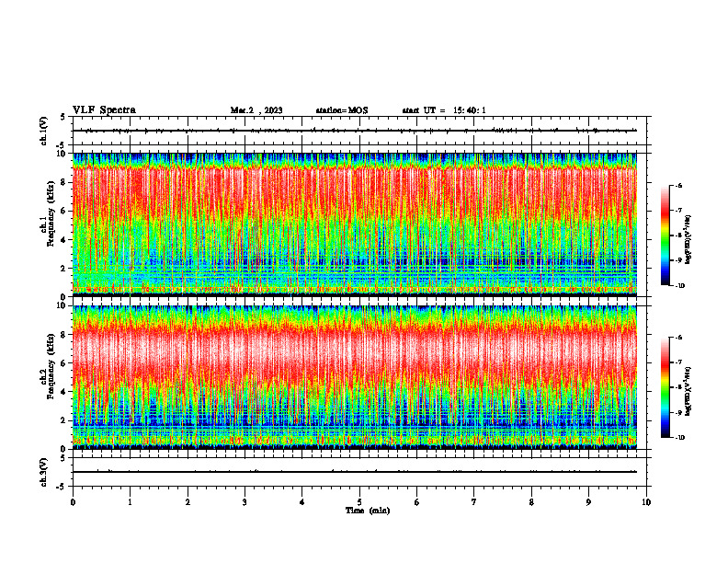
Task: Click the ch.2 color bar "-10" tick label
Action: point(679,438)
